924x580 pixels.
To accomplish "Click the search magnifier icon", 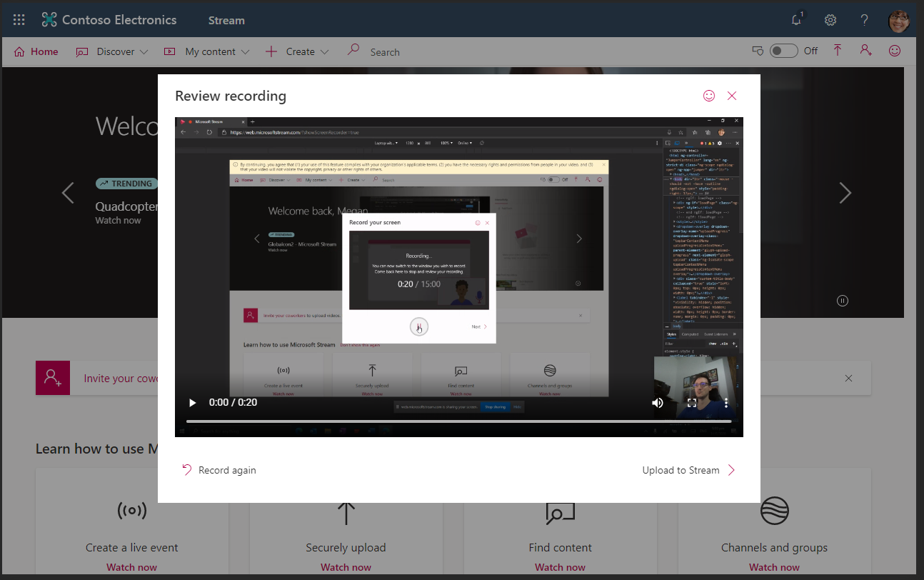I will point(353,50).
